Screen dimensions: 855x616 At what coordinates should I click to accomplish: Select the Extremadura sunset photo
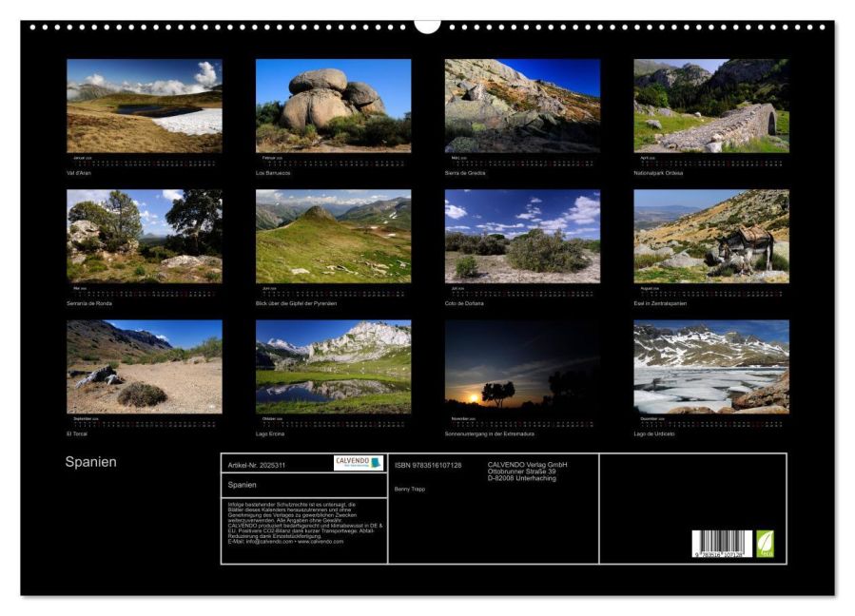522,367
